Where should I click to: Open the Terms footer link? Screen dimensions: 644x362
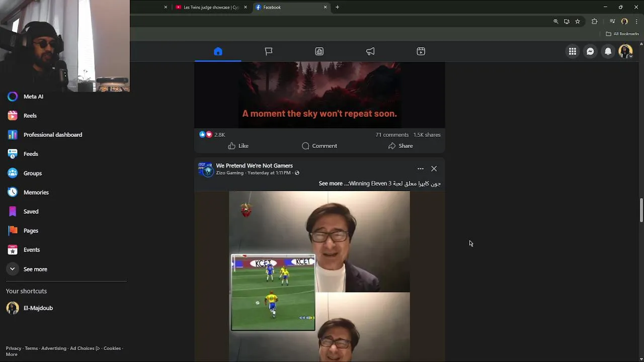31,348
